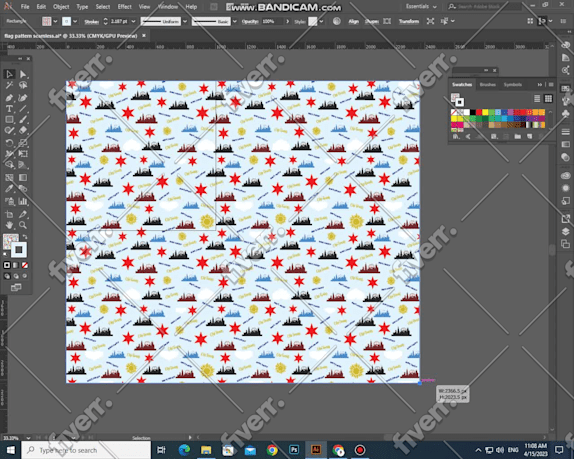Viewport: 574px width, 459px height.
Task: Change the screen mode
Action: 16,288
